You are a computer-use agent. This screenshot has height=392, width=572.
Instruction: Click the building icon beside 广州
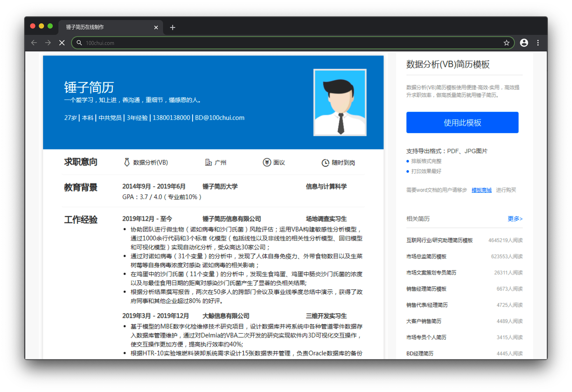tap(208, 162)
